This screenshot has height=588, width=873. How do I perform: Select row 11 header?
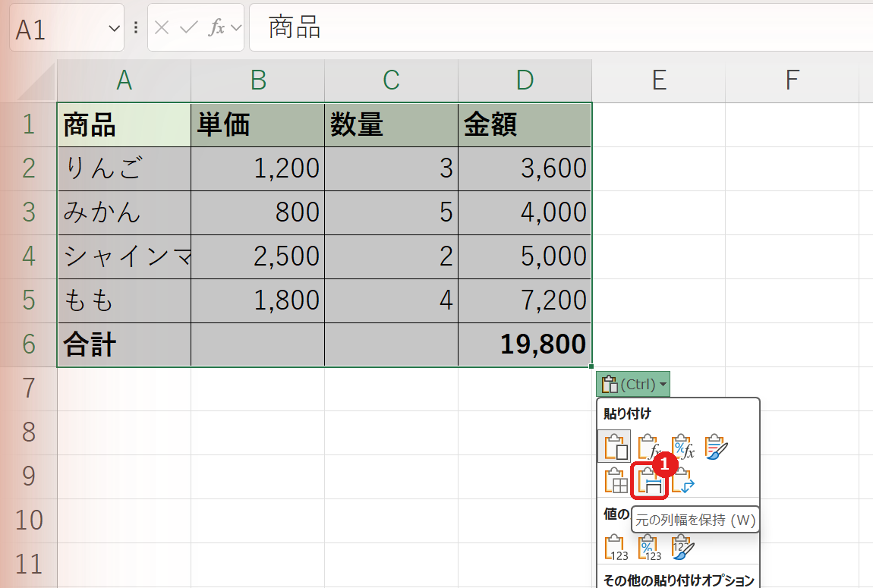(x=29, y=564)
